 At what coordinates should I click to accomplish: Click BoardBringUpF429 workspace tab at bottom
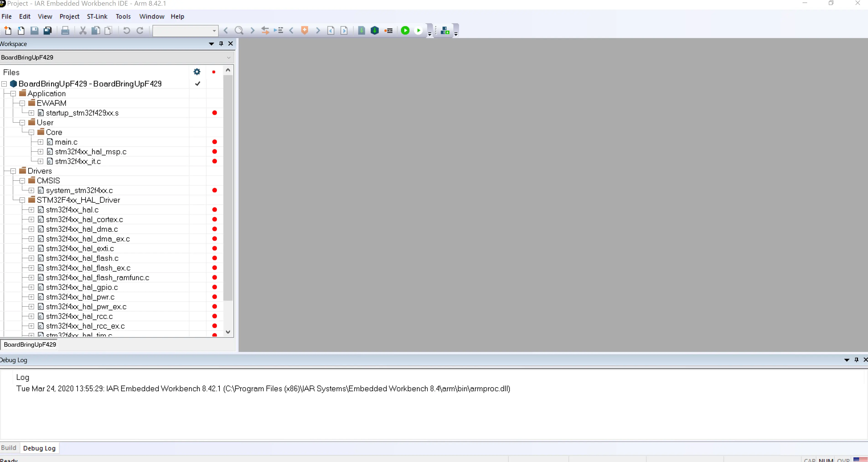[30, 344]
